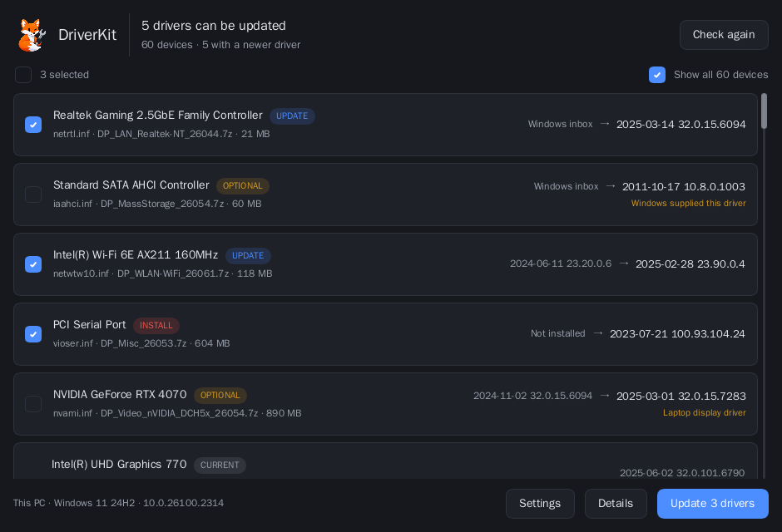Uncheck the Intel Wi-Fi 6E AX211 driver

[33, 264]
